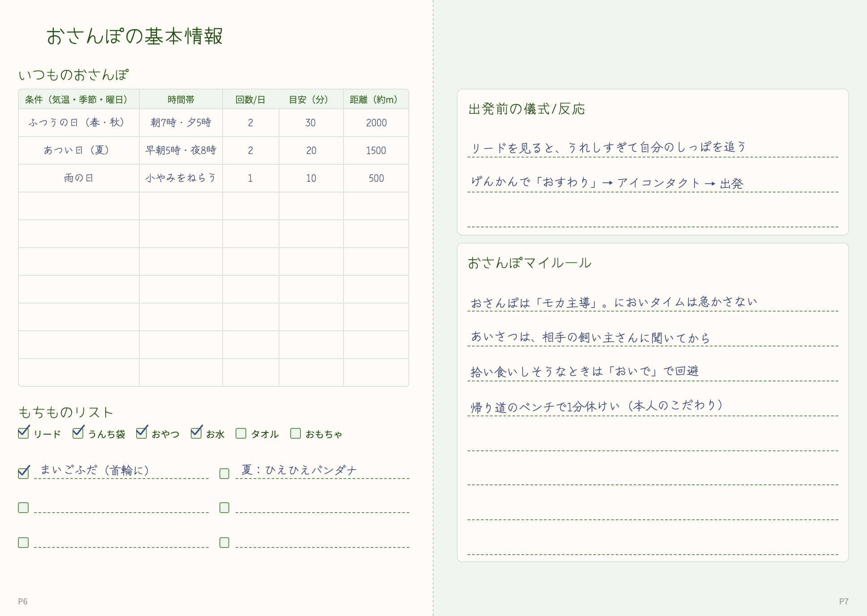Image resolution: width=867 pixels, height=616 pixels.
Task: Uncheck the お水 checkbox
Action: tap(196, 433)
